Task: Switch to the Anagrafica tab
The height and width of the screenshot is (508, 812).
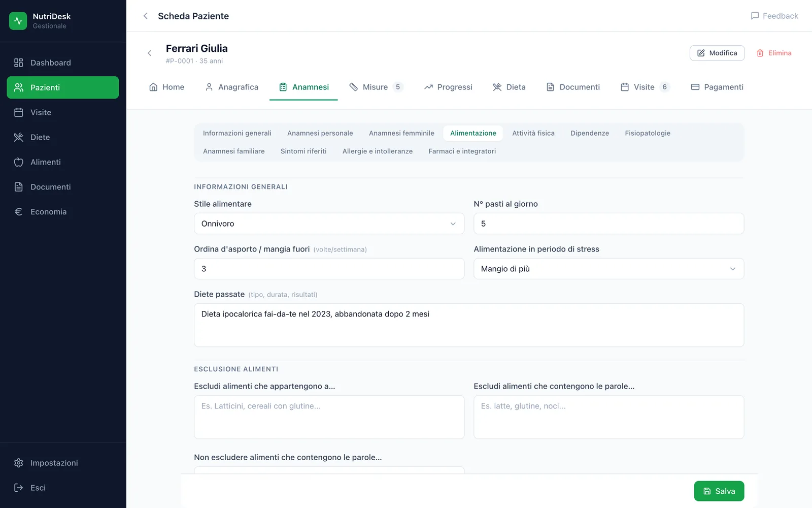Action: (231, 87)
